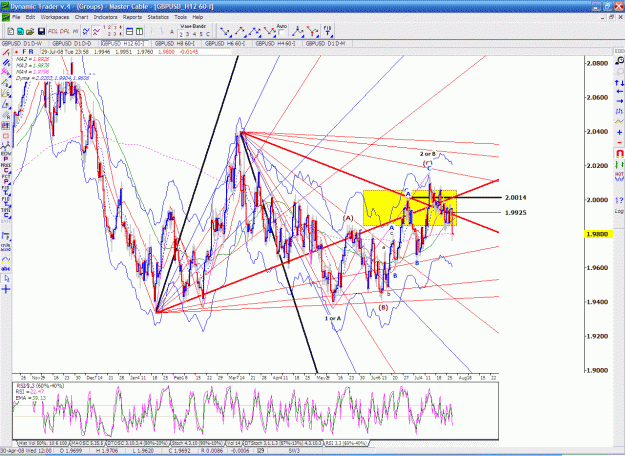Click the Log scale button
This screenshot has height=456, width=625.
[619, 211]
